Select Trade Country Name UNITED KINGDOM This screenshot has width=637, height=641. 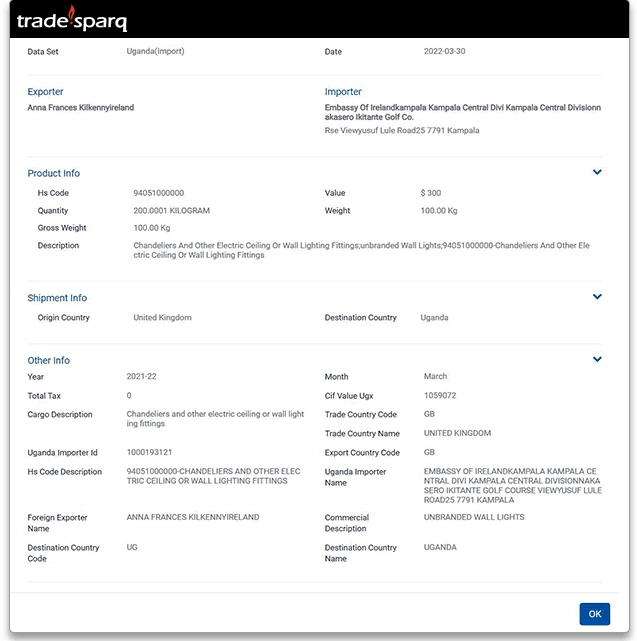click(457, 433)
